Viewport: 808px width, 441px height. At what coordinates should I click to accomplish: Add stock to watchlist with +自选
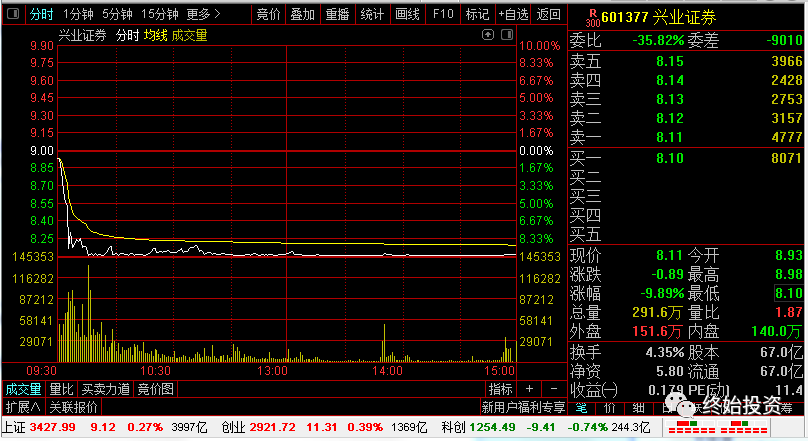[x=513, y=14]
